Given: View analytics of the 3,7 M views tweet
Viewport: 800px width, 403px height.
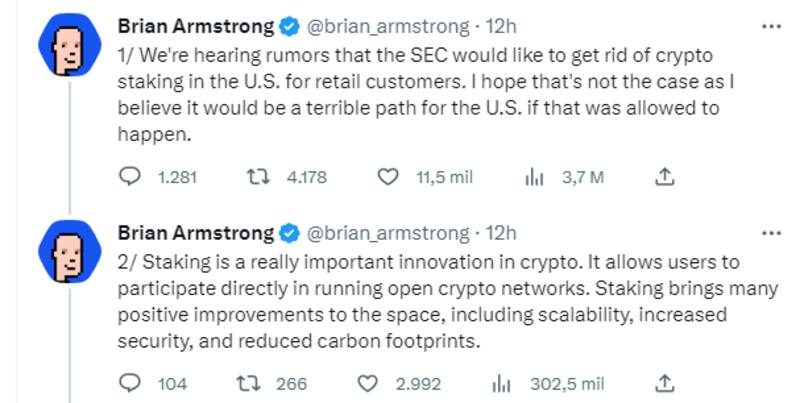Looking at the screenshot, I should (x=533, y=177).
